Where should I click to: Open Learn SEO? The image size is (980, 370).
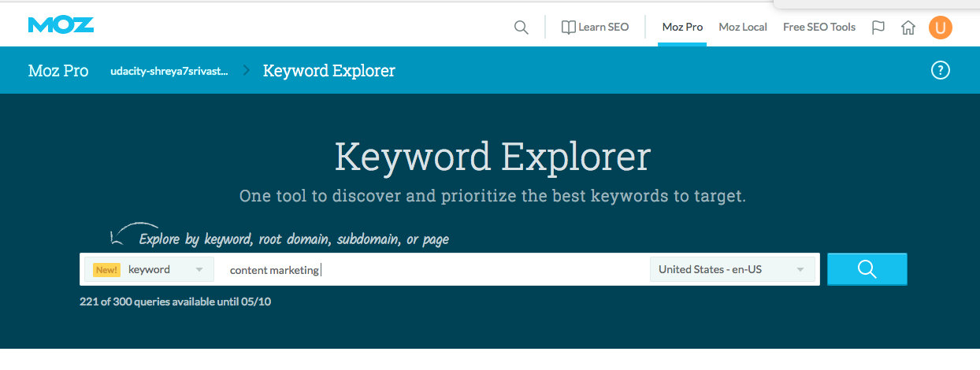click(x=595, y=27)
